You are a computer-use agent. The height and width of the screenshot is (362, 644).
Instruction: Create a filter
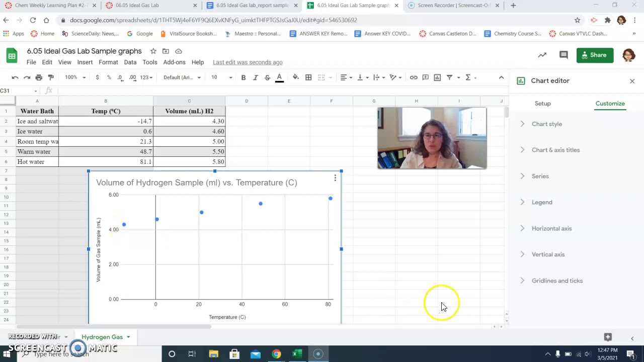[450, 77]
